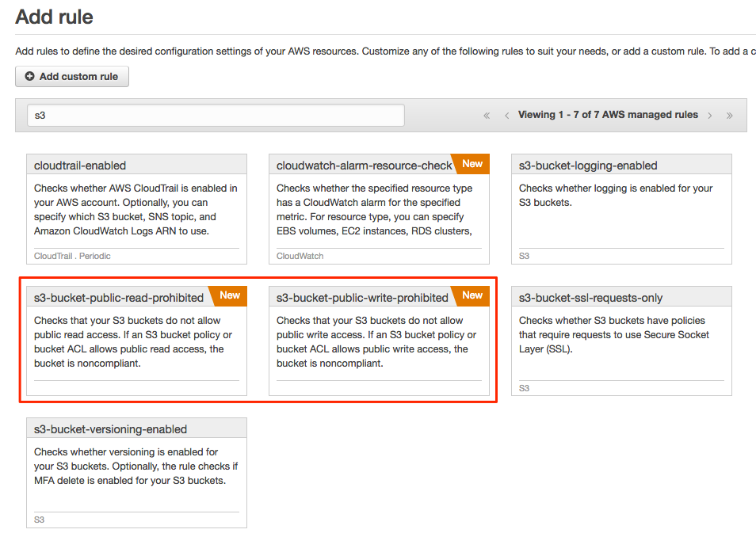Click the next page chevron arrow

click(x=710, y=115)
